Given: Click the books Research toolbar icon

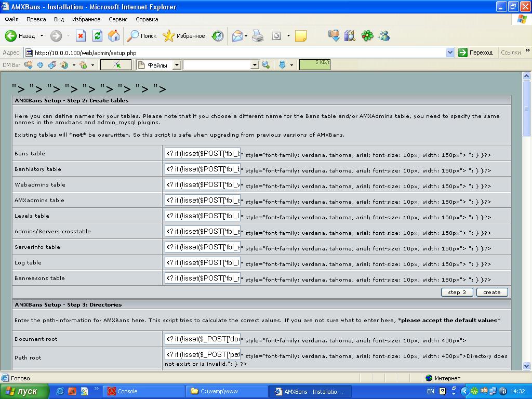Looking at the screenshot, I should pos(350,36).
